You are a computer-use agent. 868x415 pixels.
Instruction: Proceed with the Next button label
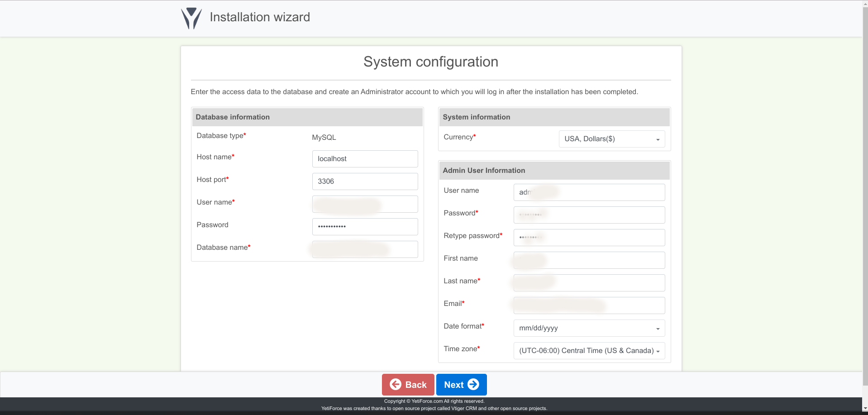pos(453,385)
